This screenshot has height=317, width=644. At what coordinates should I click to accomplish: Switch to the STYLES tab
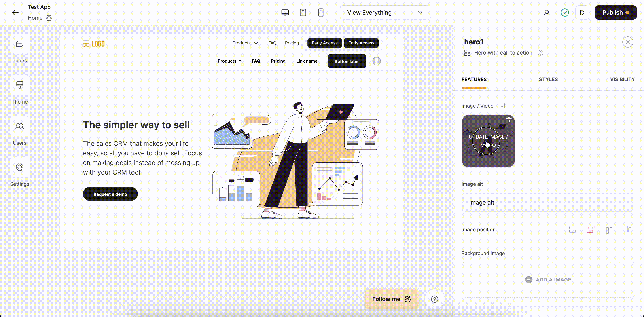coord(548,80)
